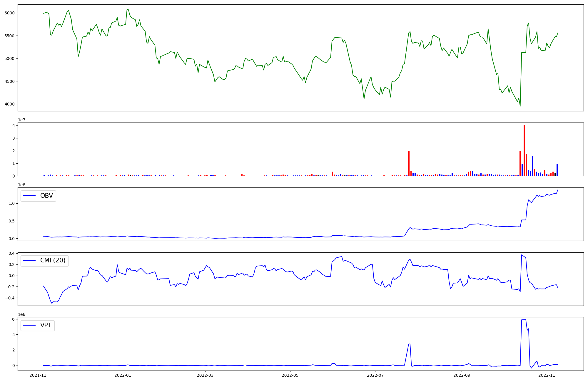Select the 2022-01 x-axis tick label
Viewport: 588px width, 382px height.
click(123, 375)
